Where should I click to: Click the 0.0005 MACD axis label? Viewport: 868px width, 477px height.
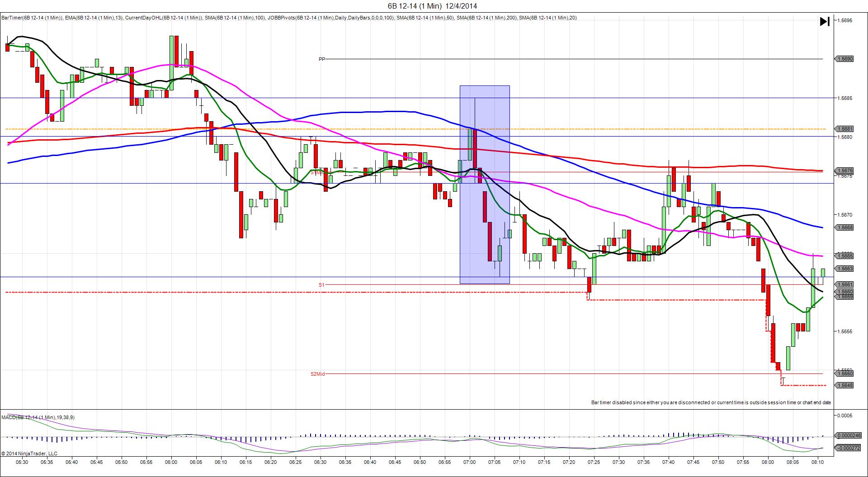[x=845, y=416]
